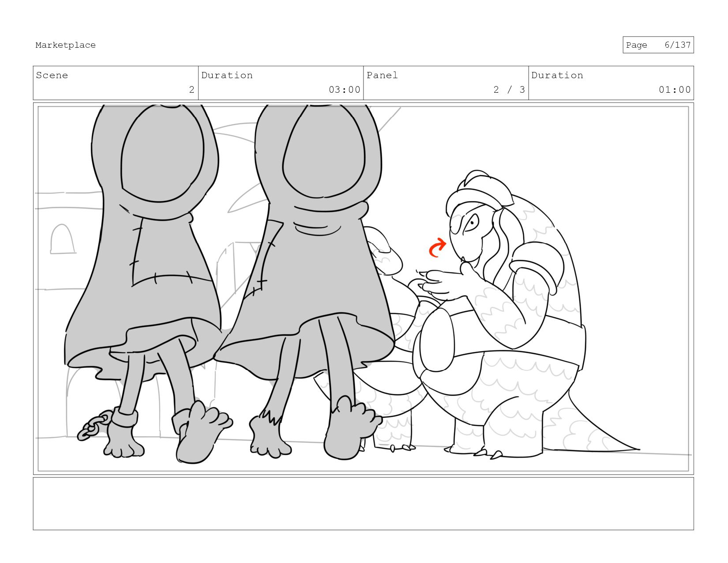Click the empty notes box below the panel
Image resolution: width=728 pixels, height=563 pixels.
(363, 504)
